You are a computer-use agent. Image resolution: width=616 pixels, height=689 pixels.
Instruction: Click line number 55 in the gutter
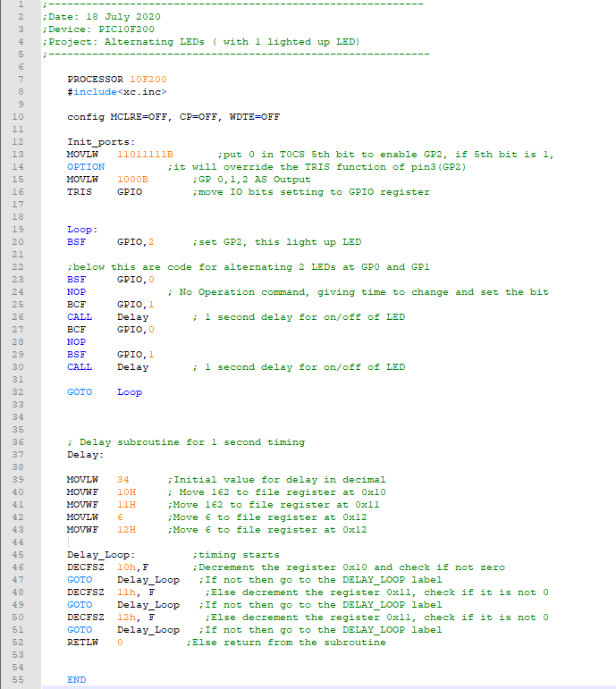coord(18,680)
